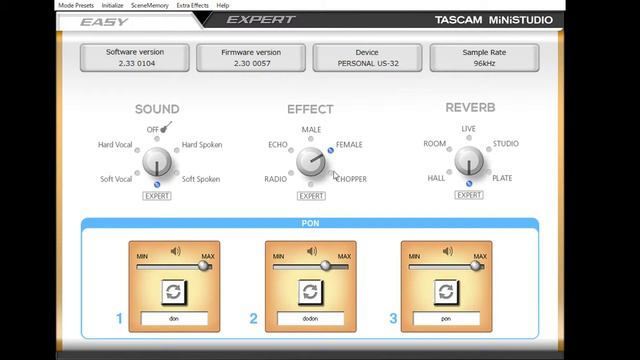Select ROOM reverb dot

pyautogui.click(x=449, y=149)
